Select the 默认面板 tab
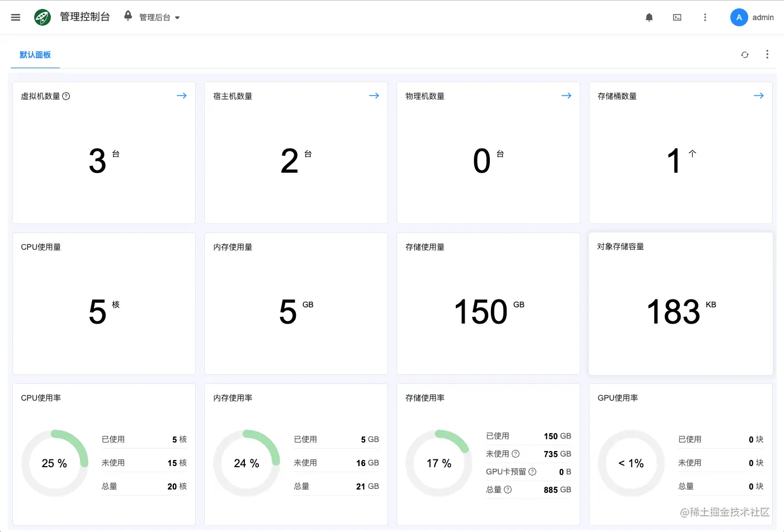The image size is (784, 532). point(35,55)
